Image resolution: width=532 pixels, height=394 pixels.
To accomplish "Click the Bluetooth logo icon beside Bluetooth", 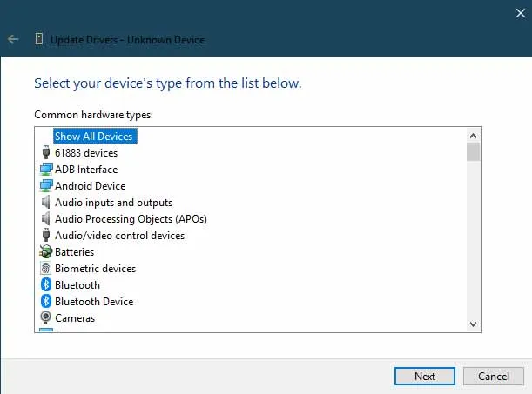I will point(46,285).
